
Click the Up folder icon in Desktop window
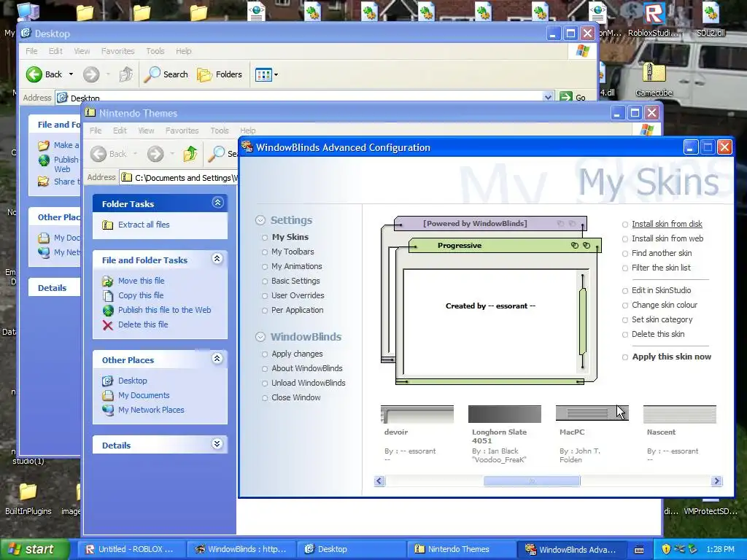[x=125, y=74]
